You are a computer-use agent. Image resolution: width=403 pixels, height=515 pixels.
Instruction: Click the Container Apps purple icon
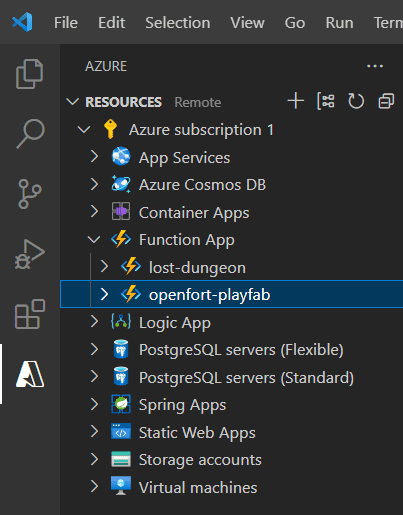(x=121, y=211)
